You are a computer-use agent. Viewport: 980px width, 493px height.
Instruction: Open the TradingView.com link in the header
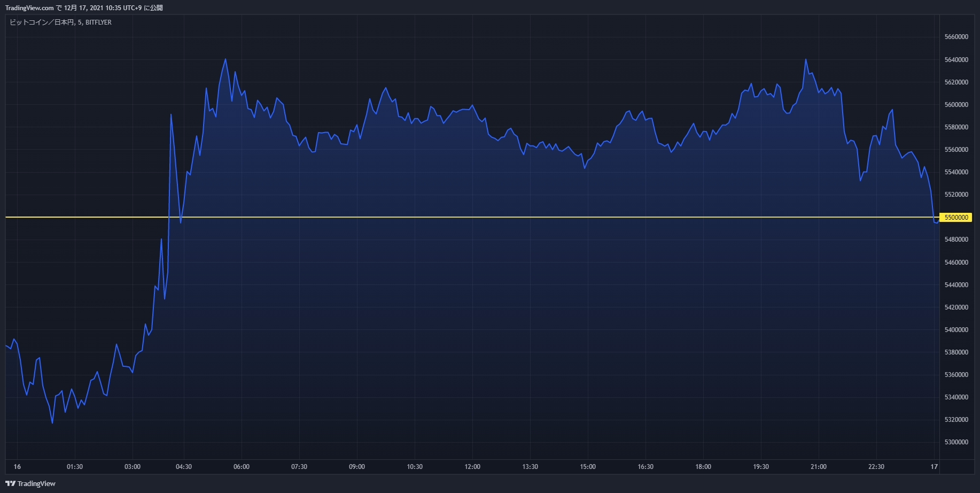click(29, 8)
